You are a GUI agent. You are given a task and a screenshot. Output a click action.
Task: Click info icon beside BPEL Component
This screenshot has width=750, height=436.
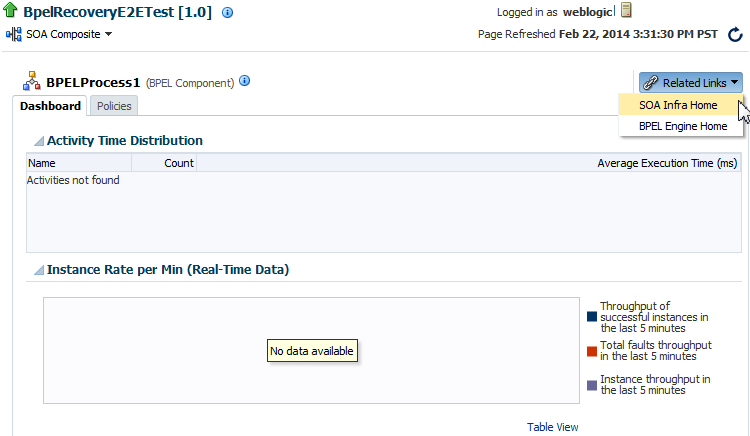point(244,81)
